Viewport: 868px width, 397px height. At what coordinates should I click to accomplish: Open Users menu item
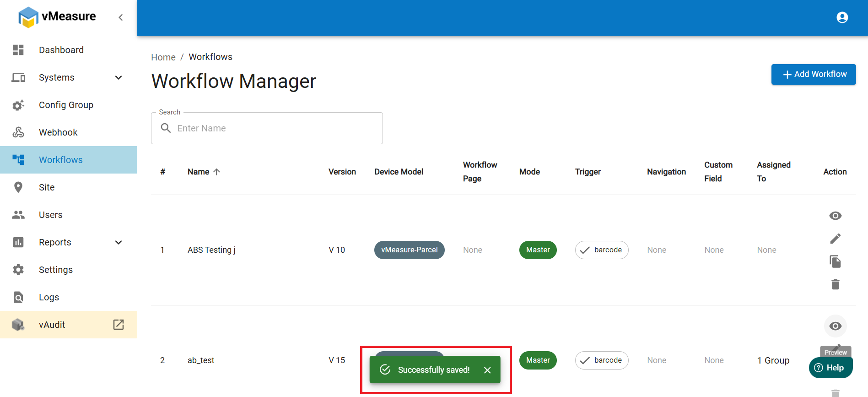pyautogui.click(x=69, y=215)
